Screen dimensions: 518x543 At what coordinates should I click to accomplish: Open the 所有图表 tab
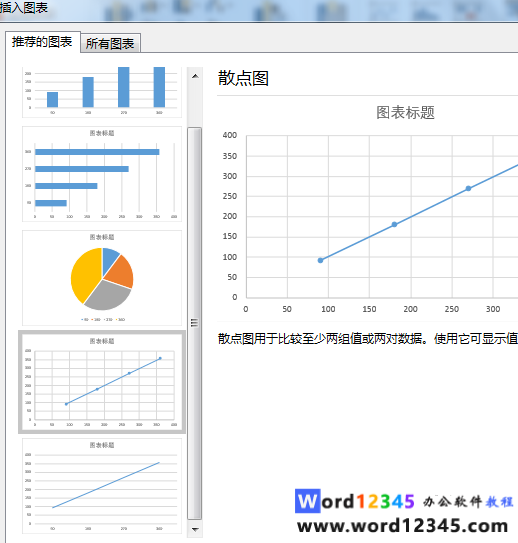(110, 43)
